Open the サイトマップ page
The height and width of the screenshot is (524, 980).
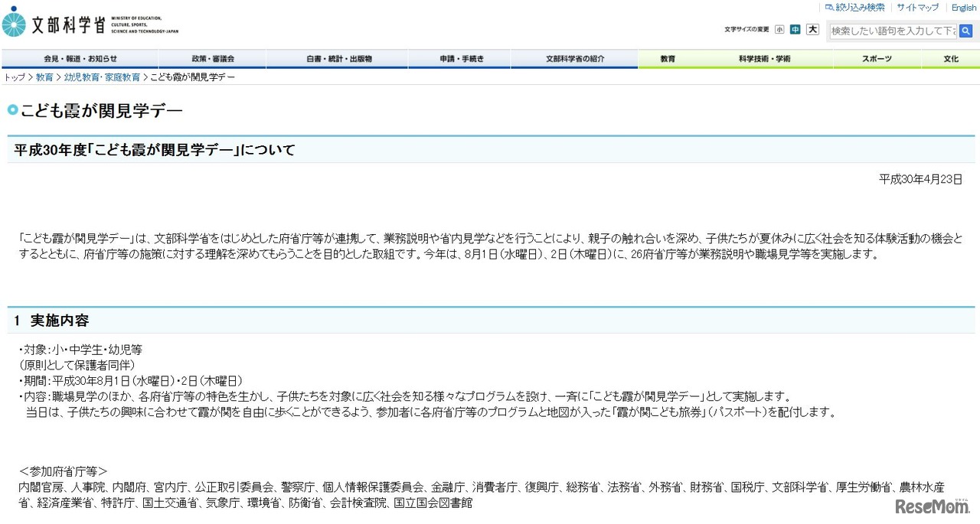917,8
